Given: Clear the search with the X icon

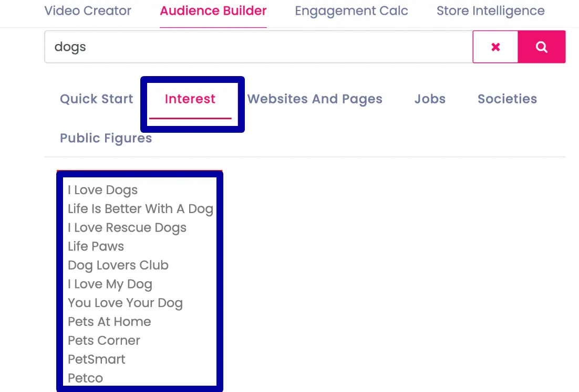Looking at the screenshot, I should pos(495,47).
